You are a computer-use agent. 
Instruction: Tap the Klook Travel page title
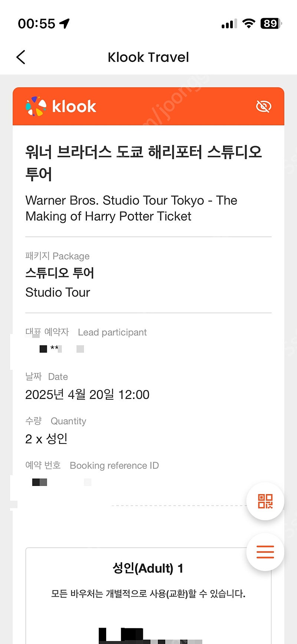coord(148,57)
